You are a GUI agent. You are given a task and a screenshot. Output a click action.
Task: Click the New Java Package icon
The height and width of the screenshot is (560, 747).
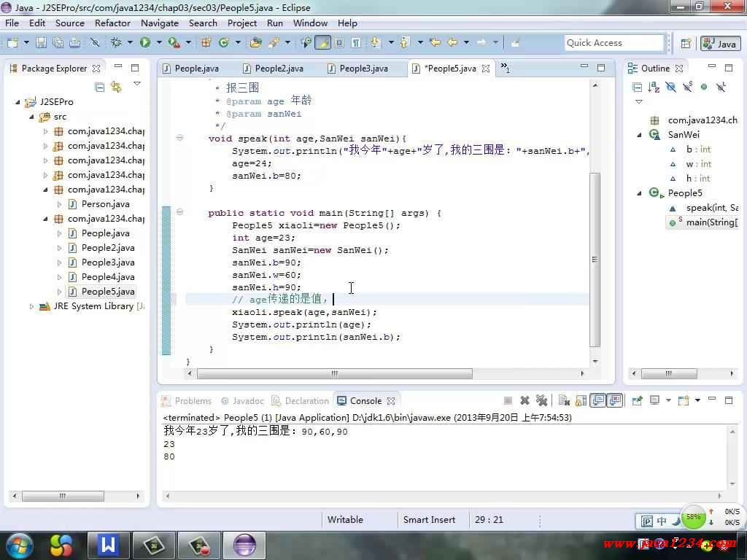(x=206, y=43)
